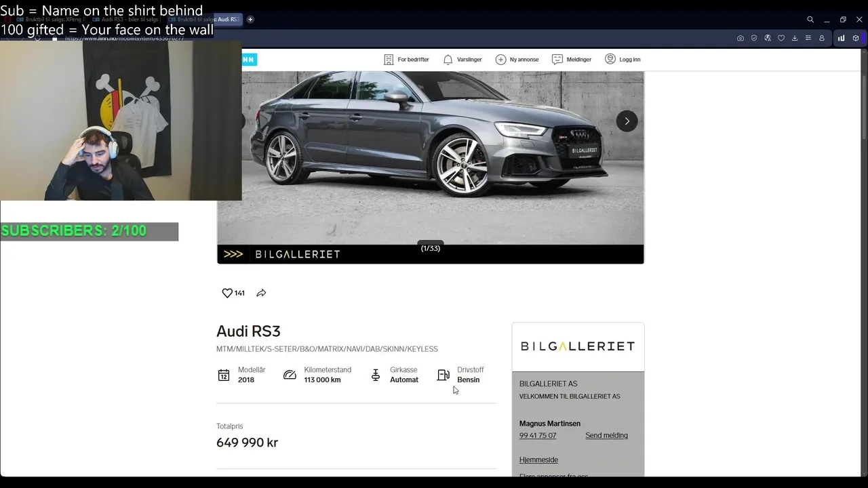Click seller name Magnus Martinsen

550,424
